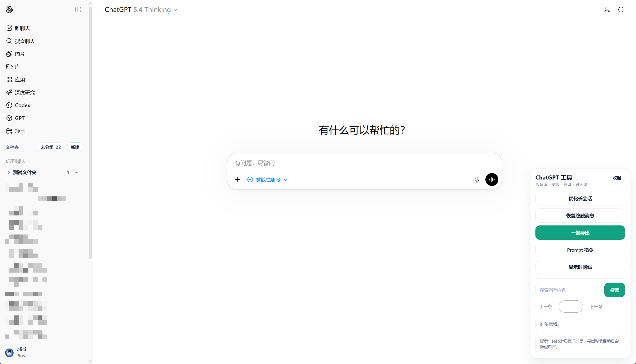636x364 pixels.
Task: Open the 应用 apps section
Action: coord(20,80)
